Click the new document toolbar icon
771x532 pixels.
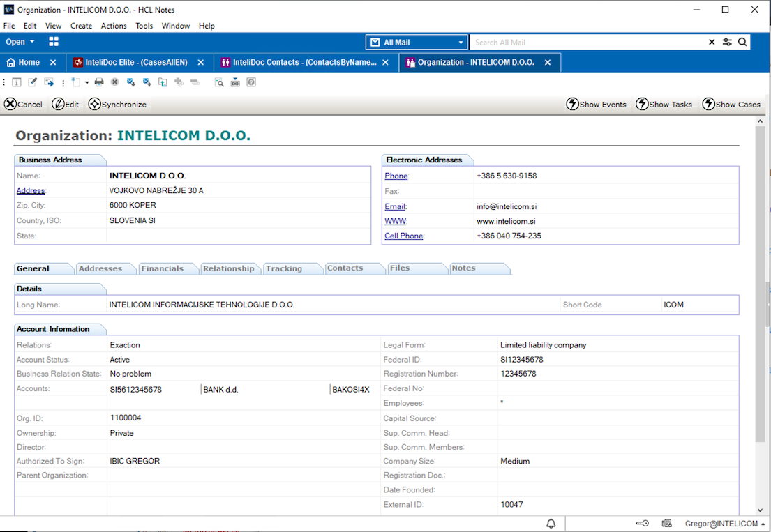click(x=75, y=82)
